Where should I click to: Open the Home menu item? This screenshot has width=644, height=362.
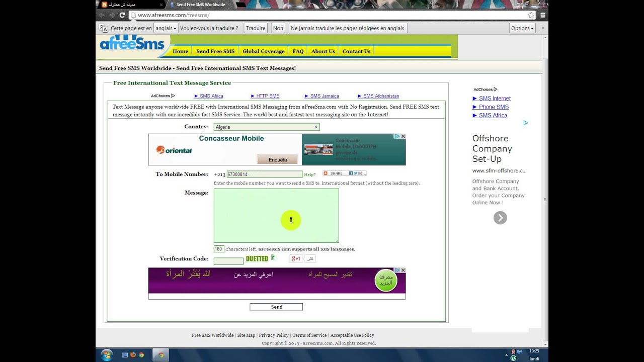coord(180,51)
